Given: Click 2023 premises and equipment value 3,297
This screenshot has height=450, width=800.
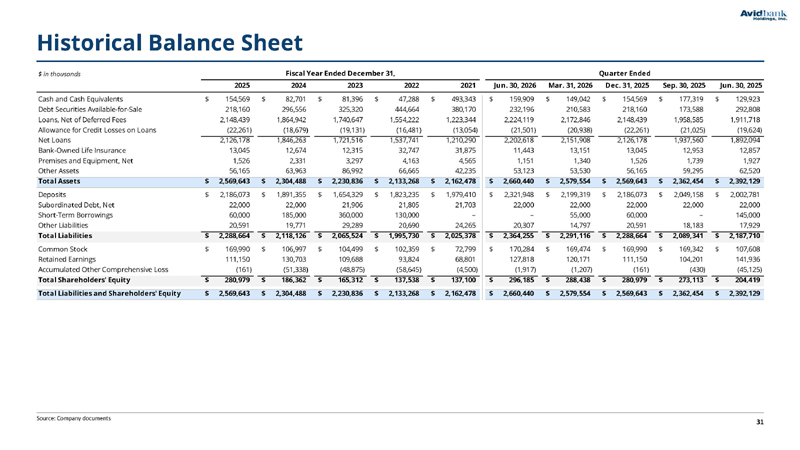Looking at the screenshot, I should [x=355, y=160].
